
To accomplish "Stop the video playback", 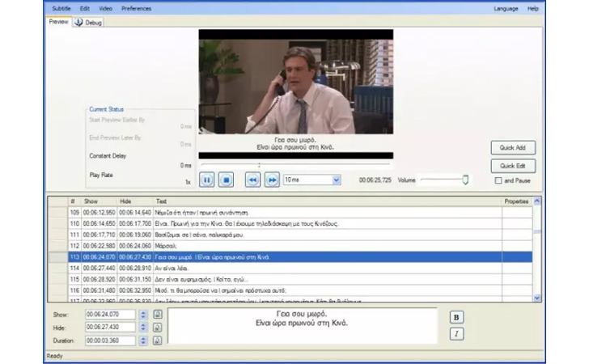I will pyautogui.click(x=226, y=180).
